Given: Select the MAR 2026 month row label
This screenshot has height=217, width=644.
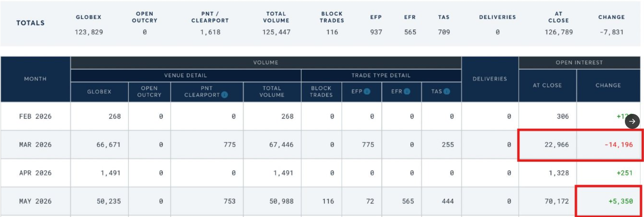Looking at the screenshot, I should point(35,145).
